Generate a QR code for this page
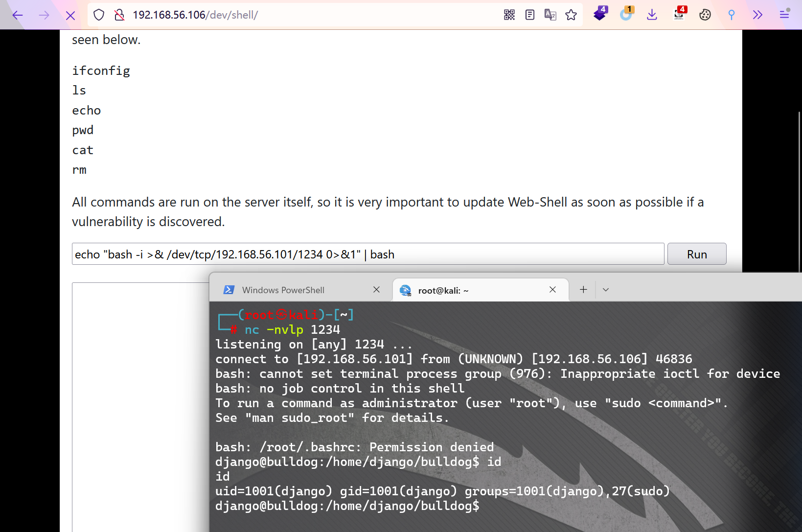 pos(509,15)
